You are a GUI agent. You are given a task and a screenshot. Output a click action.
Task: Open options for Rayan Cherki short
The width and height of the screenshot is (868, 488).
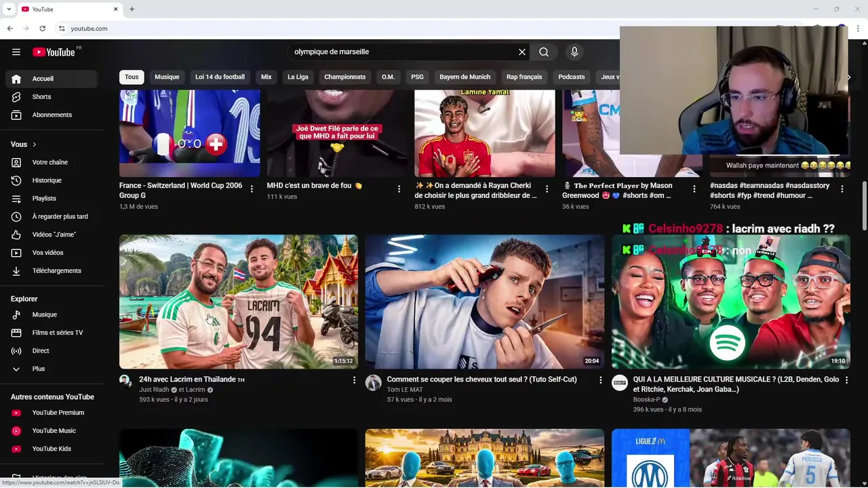[x=547, y=189]
